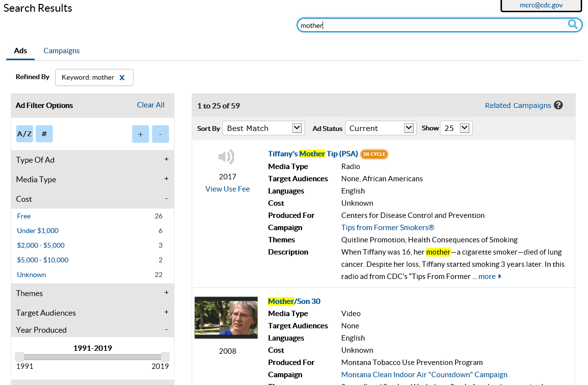Switch to the Campaigns tab
This screenshot has width=588, height=385.
[x=62, y=51]
